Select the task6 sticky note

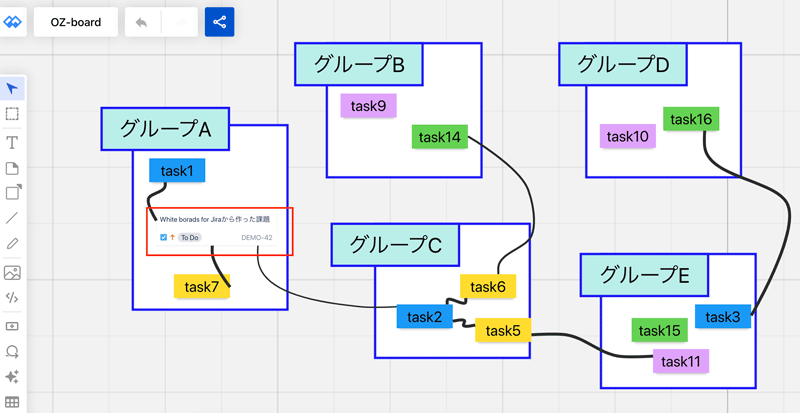point(488,286)
